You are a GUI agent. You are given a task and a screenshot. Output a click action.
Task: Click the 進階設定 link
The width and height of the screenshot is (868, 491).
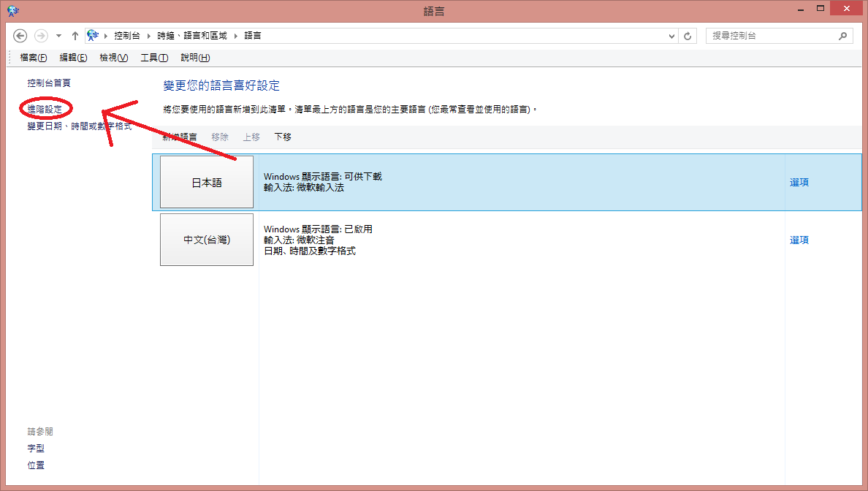[x=45, y=109]
